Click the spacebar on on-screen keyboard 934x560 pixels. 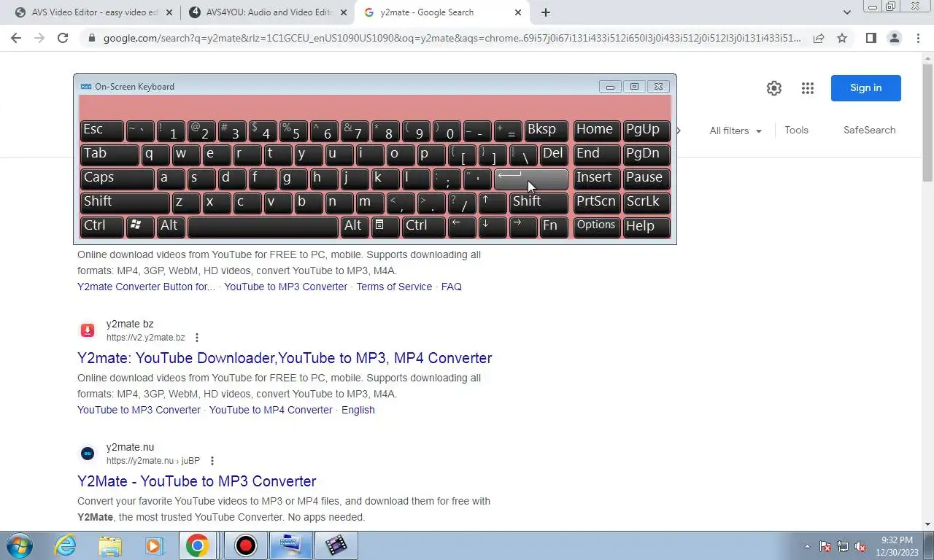(x=263, y=226)
